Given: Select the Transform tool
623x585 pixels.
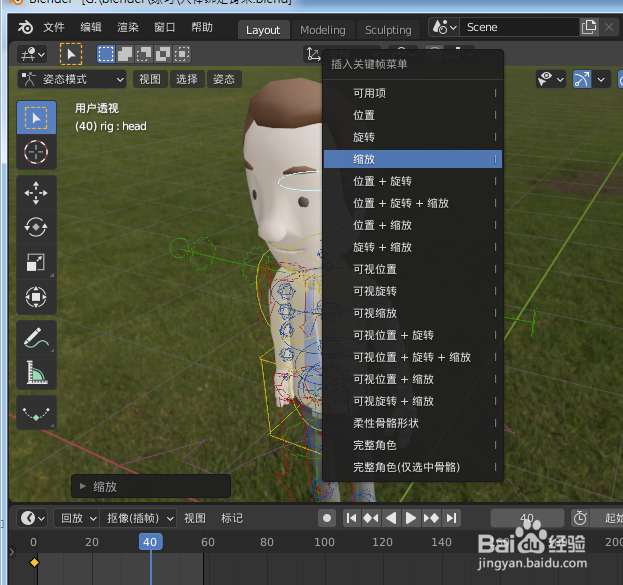Looking at the screenshot, I should (36, 297).
